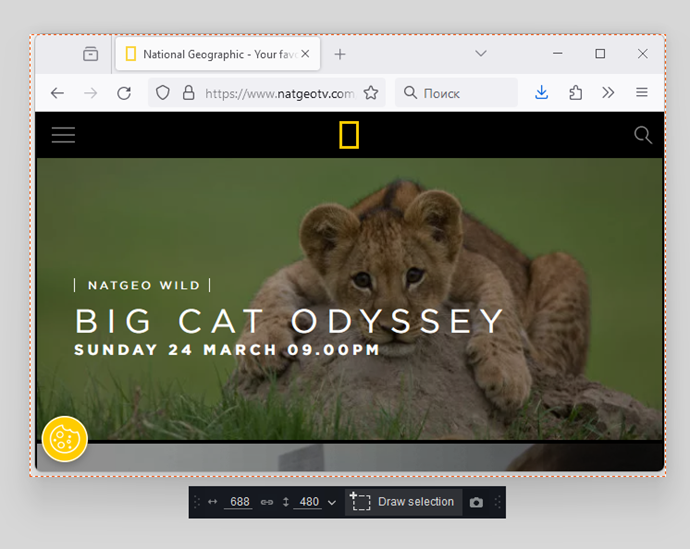Expand the list all tabs chevron
The height and width of the screenshot is (549, 690).
point(481,54)
